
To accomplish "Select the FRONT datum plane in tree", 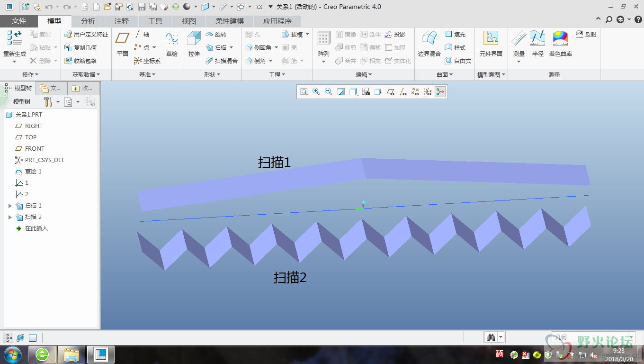I will 35,149.
